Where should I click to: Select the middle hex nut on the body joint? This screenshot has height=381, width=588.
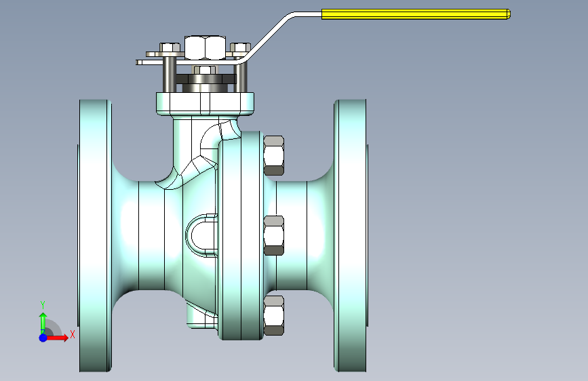(x=274, y=235)
